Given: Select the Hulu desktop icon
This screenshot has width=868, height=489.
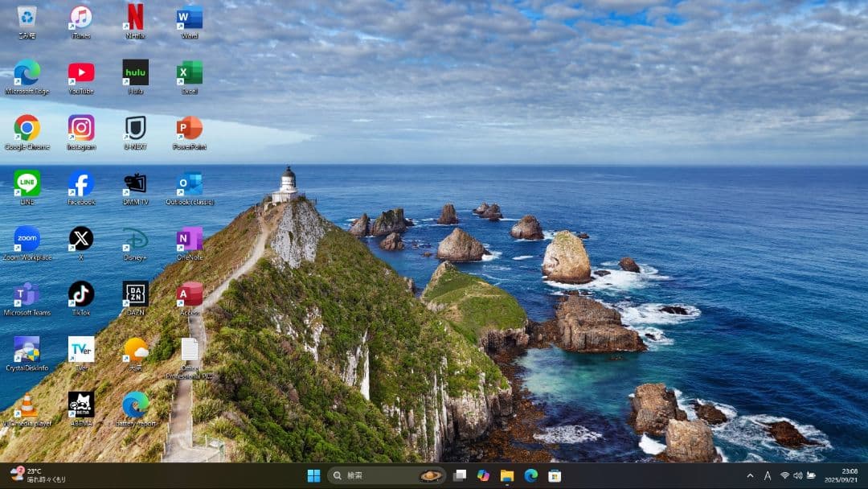Looking at the screenshot, I should tap(135, 73).
